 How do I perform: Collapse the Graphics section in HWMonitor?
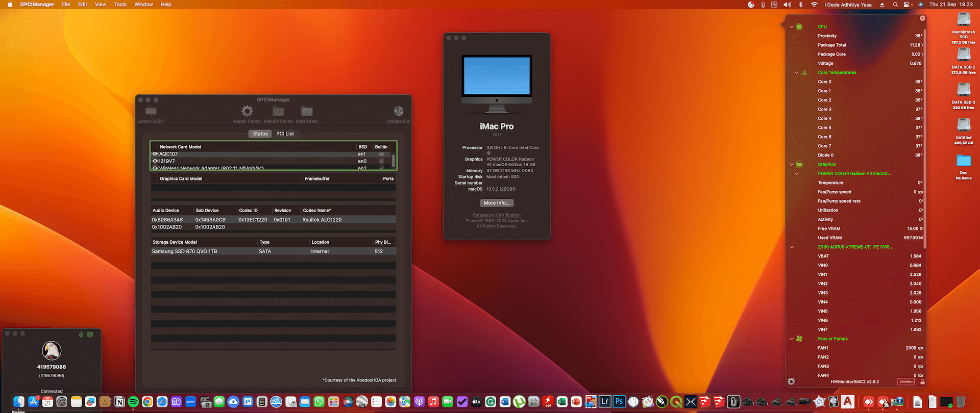792,164
